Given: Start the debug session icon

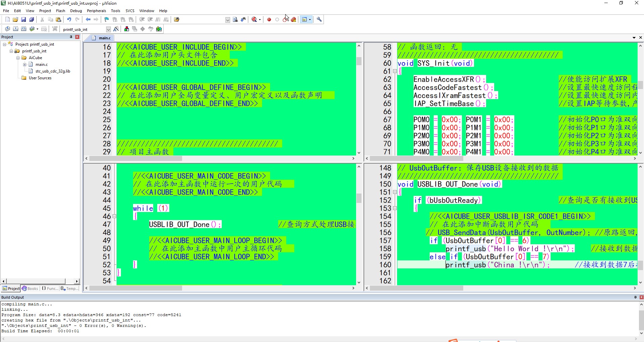Looking at the screenshot, I should coord(254,19).
